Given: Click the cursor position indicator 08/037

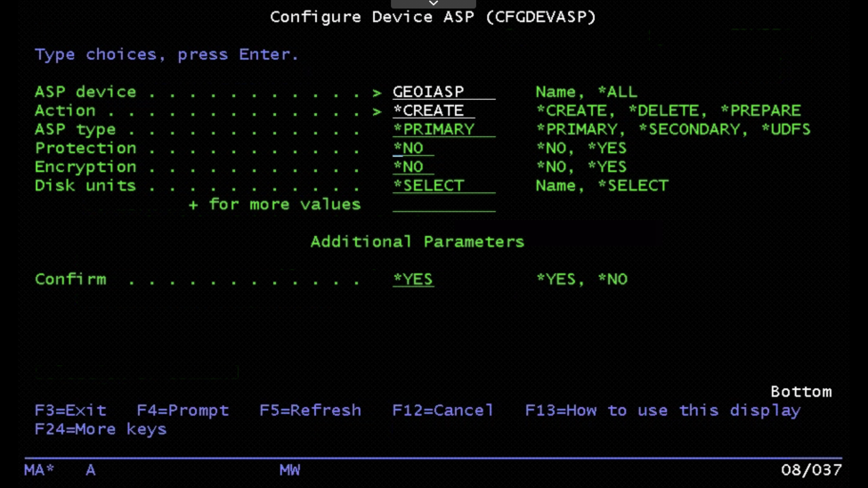Looking at the screenshot, I should point(811,470).
